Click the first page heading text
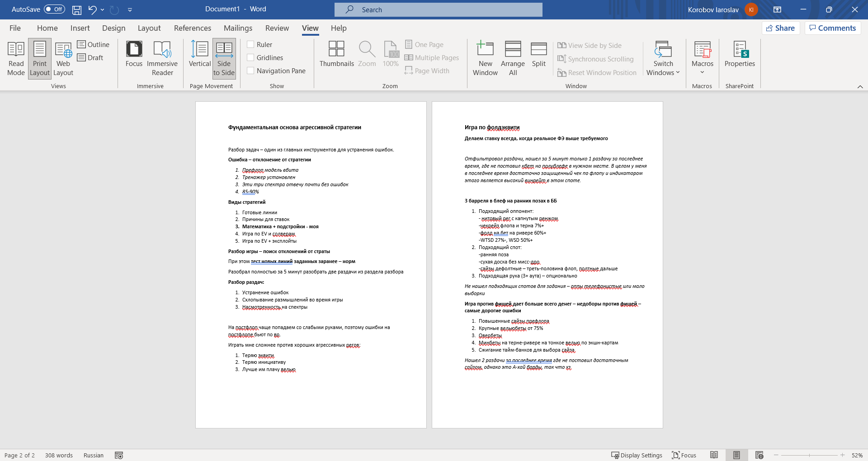The image size is (868, 461). point(295,127)
